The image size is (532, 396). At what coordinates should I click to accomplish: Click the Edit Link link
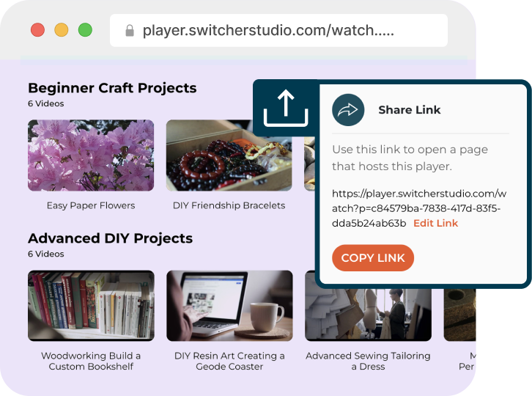click(435, 223)
